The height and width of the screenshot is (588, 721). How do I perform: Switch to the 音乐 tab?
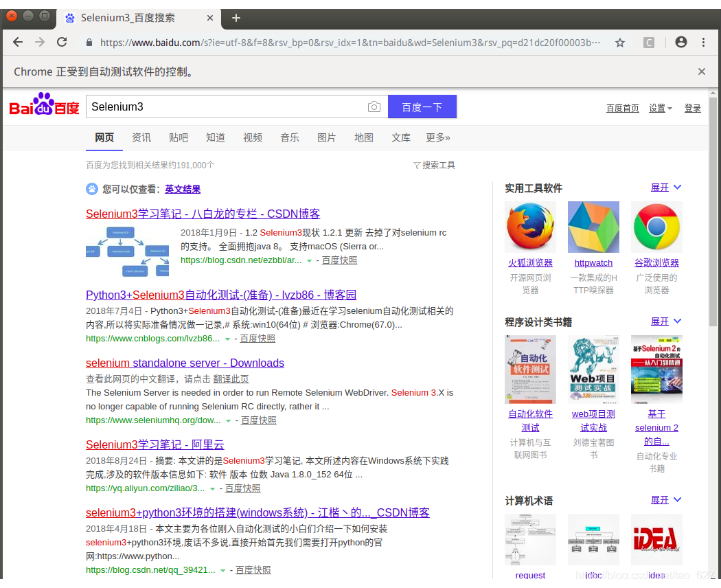(290, 137)
